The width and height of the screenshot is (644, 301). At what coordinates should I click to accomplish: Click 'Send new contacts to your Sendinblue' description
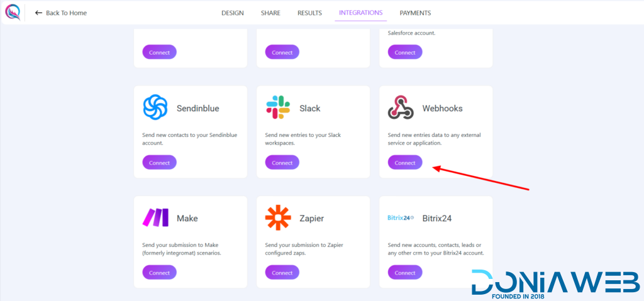[190, 140]
